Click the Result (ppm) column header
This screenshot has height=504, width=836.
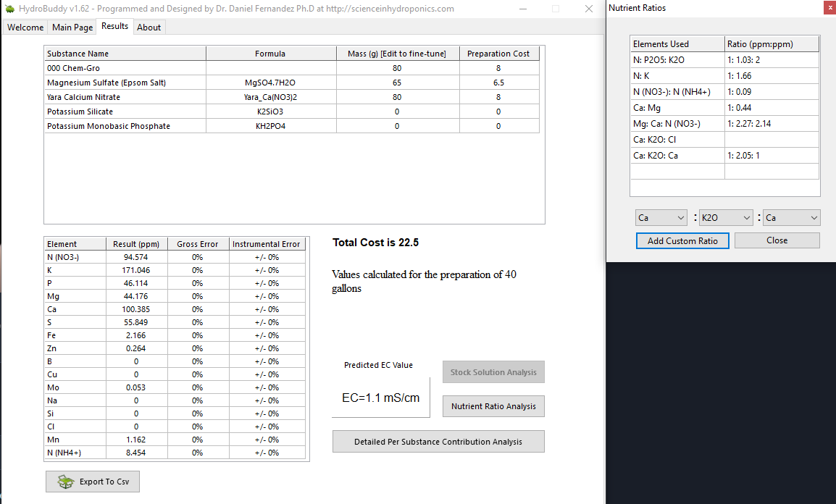click(x=136, y=244)
